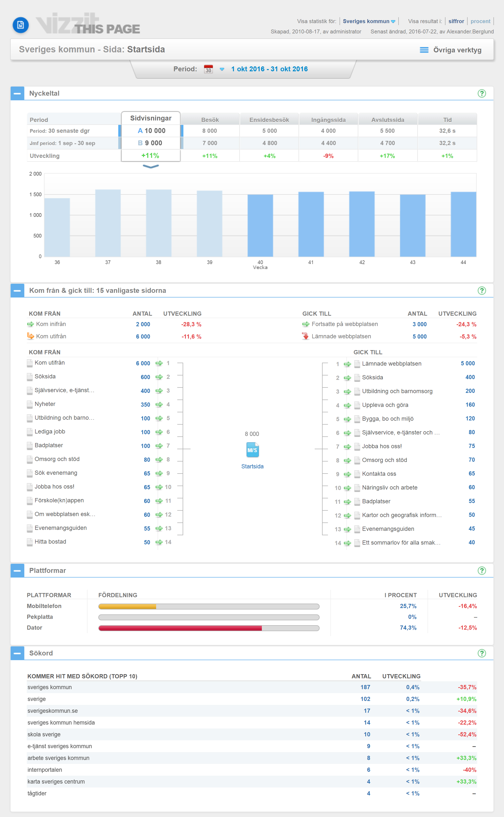Click the Pekplatta distribution bar
This screenshot has height=817, width=504.
[209, 617]
